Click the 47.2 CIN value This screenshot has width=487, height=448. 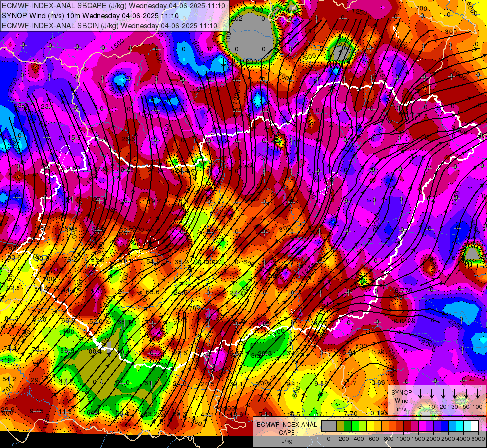point(66,381)
